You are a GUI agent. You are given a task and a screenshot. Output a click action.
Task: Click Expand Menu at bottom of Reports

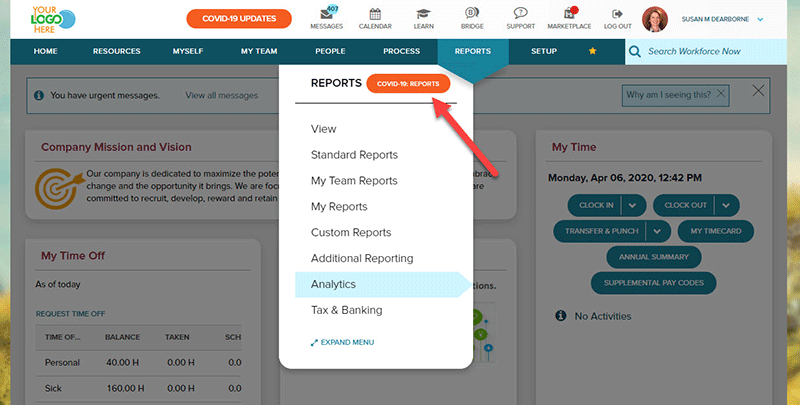tap(343, 342)
